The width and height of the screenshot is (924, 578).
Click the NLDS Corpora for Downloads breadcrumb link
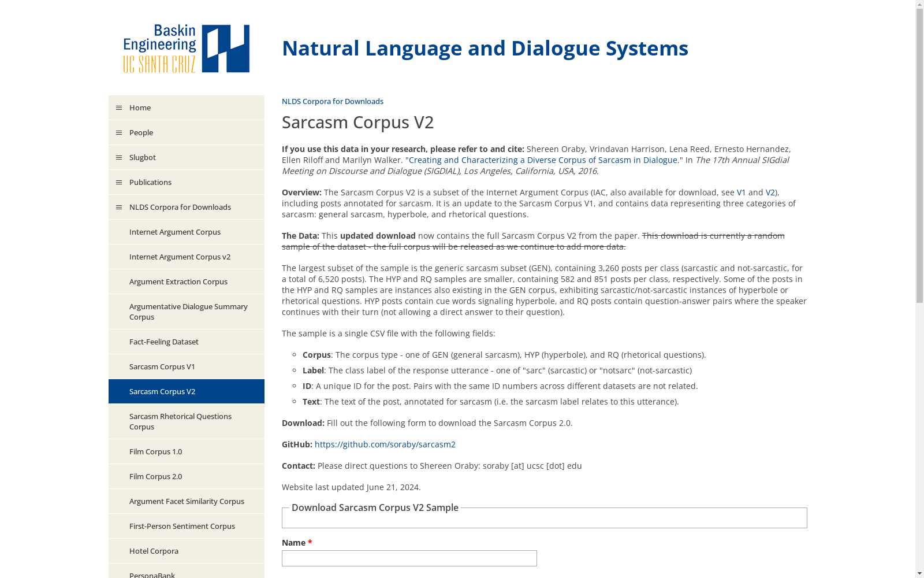coord(333,101)
